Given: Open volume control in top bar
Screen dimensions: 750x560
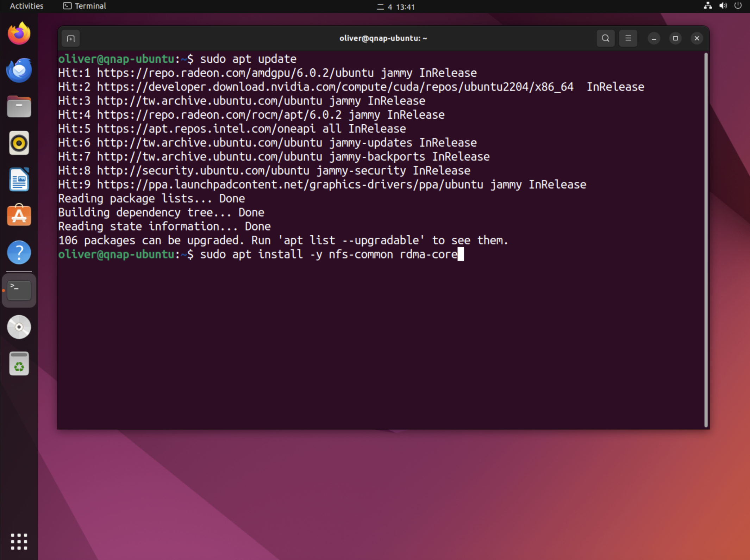Looking at the screenshot, I should (723, 6).
